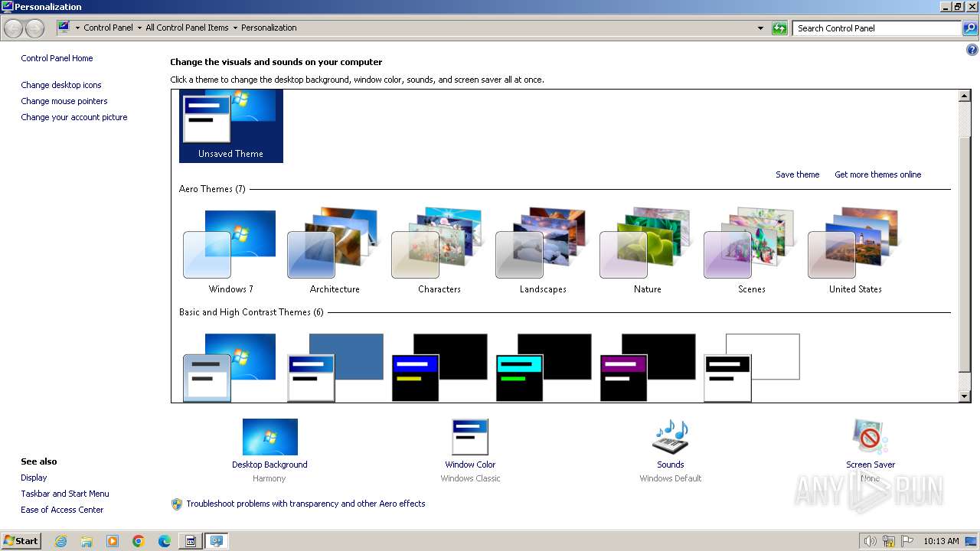
Task: Expand the breadcrumb root arrow before Control Panel
Action: (x=77, y=28)
